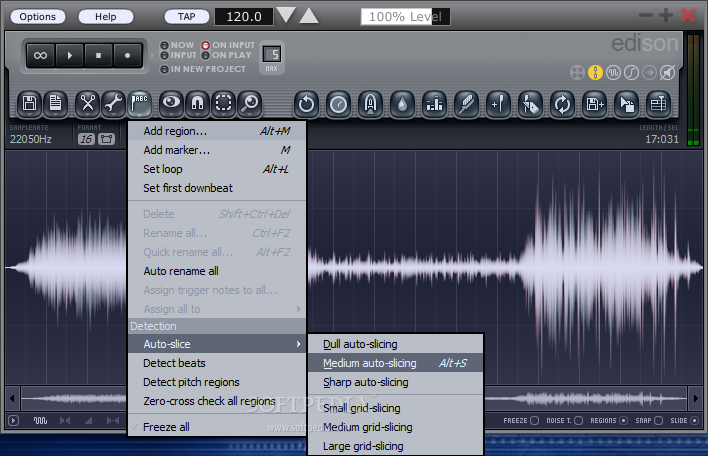Choose Detect pitch regions
This screenshot has width=708, height=456.
point(217,382)
